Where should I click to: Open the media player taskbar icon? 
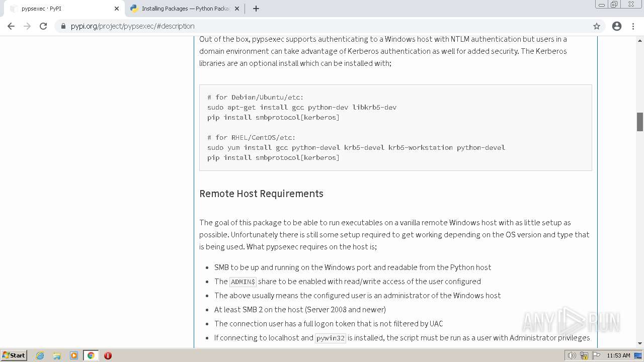point(74,355)
